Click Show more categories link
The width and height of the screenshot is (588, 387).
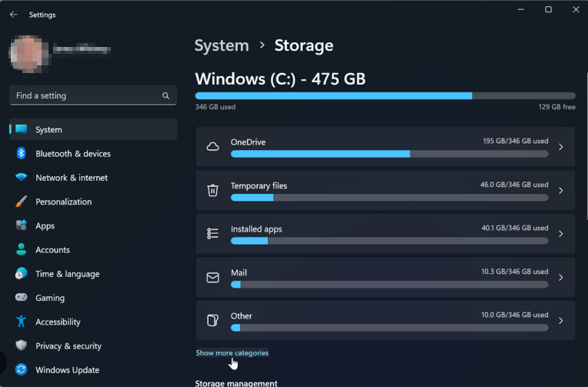click(232, 353)
